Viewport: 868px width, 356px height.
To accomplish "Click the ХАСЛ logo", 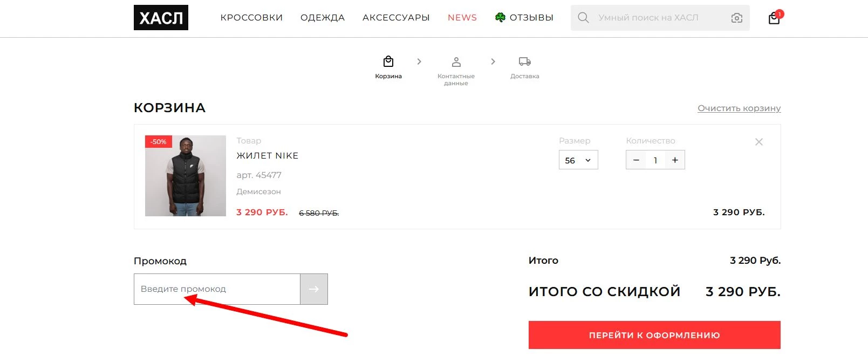I will 161,17.
